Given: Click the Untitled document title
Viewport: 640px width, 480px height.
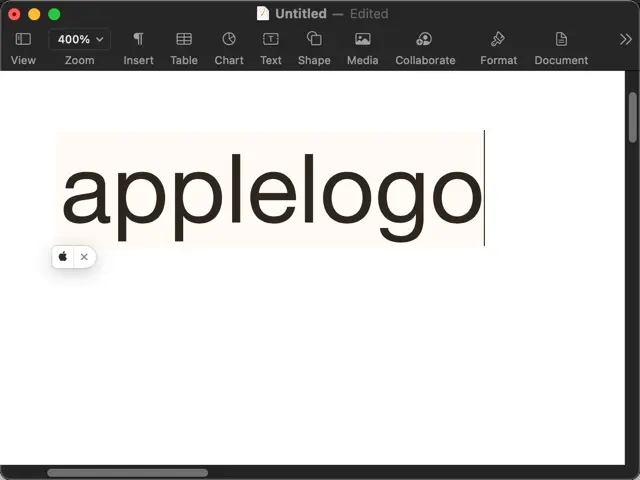Looking at the screenshot, I should (x=301, y=14).
